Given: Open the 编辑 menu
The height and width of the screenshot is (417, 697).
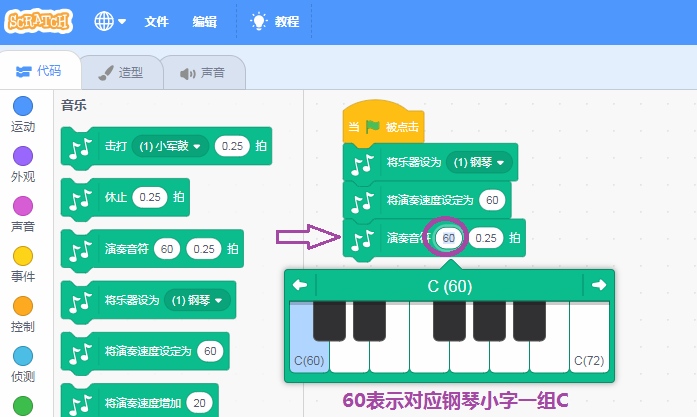Looking at the screenshot, I should coord(204,21).
